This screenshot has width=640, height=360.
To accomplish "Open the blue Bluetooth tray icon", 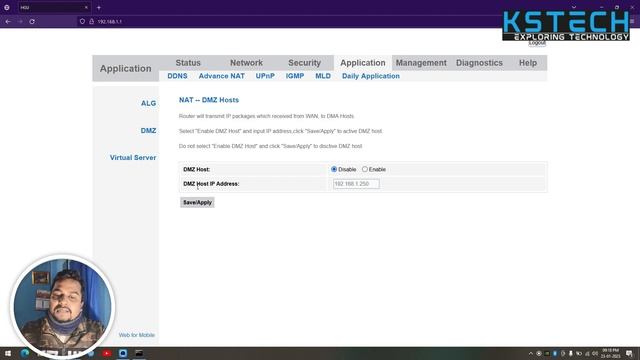I will tap(555, 353).
